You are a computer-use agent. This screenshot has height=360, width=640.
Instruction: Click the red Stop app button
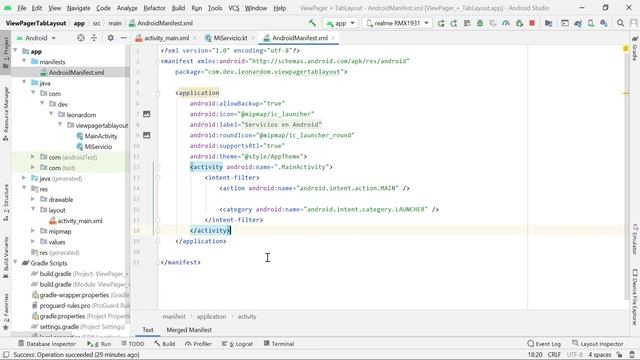(532, 23)
